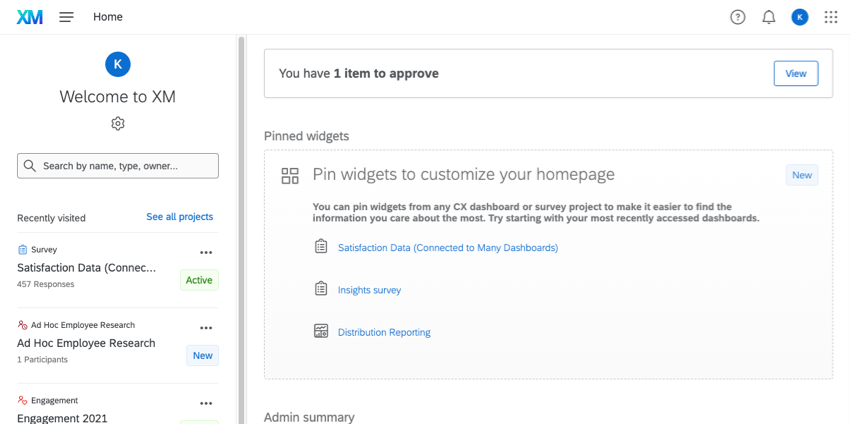Viewport: 850px width, 424px height.
Task: Open the app switcher grid
Action: pyautogui.click(x=831, y=17)
